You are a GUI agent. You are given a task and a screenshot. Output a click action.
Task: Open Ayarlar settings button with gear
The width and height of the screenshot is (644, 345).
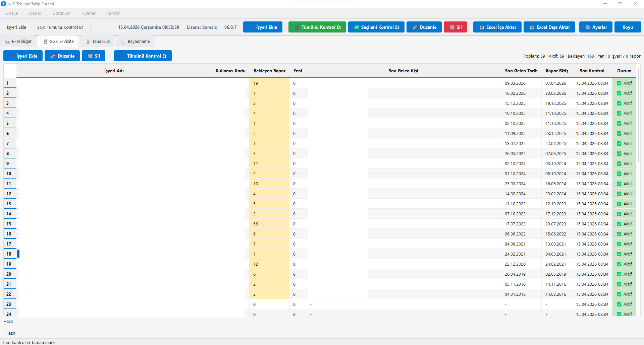tap(596, 27)
